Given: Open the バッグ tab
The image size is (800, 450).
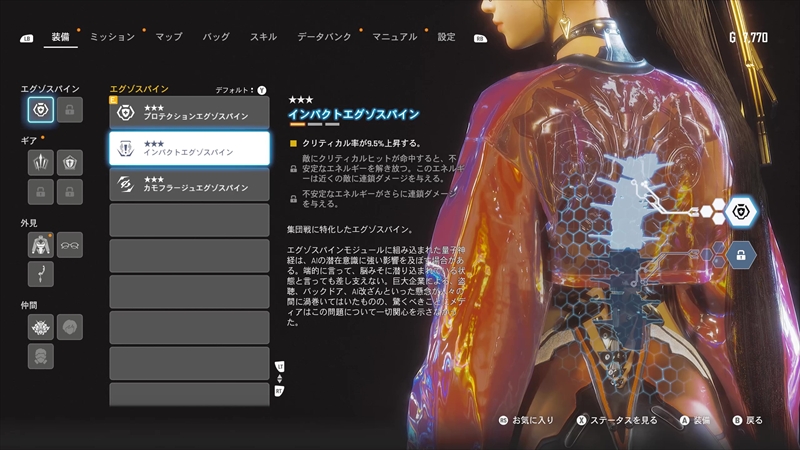Looking at the screenshot, I should pos(216,37).
